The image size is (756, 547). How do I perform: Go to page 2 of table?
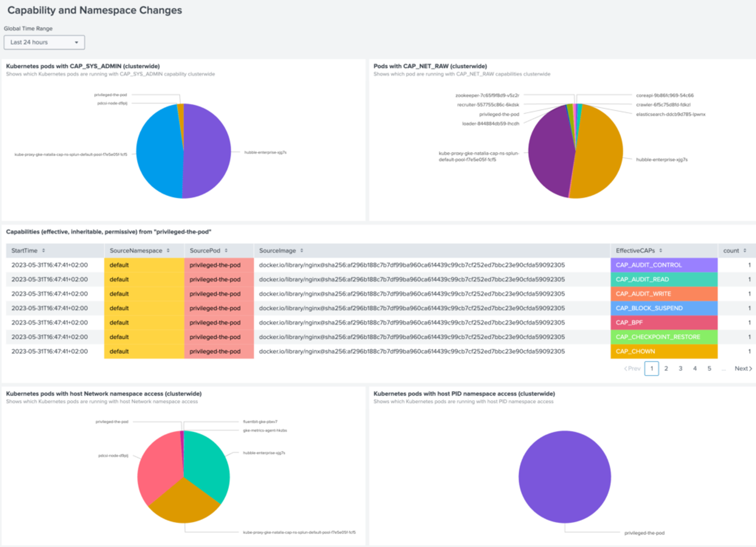coord(666,368)
